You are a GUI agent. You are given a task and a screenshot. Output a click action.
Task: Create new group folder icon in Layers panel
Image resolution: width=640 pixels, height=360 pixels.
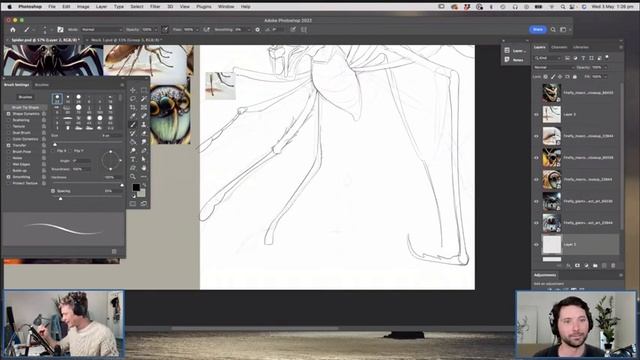pyautogui.click(x=595, y=265)
